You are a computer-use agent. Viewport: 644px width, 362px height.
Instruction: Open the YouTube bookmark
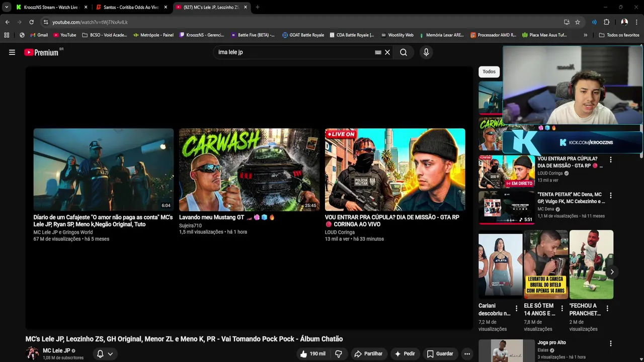(64, 35)
